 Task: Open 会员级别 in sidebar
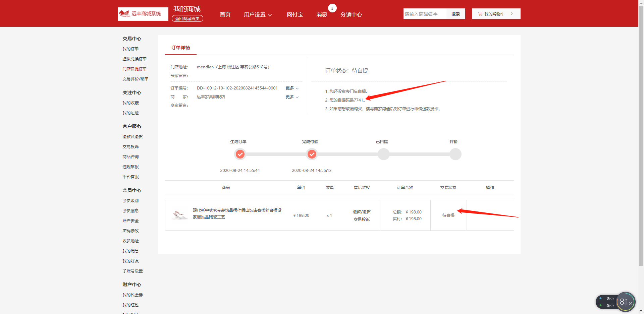pyautogui.click(x=130, y=201)
